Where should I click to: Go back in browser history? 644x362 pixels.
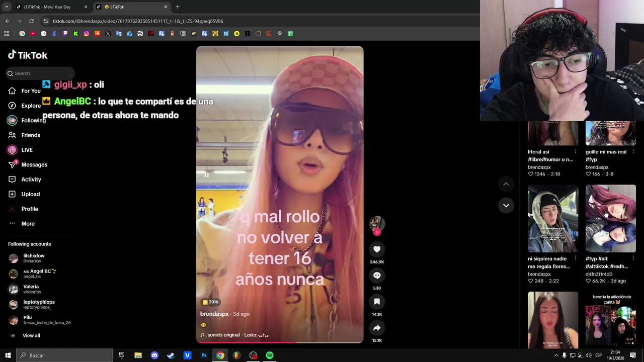click(7, 21)
